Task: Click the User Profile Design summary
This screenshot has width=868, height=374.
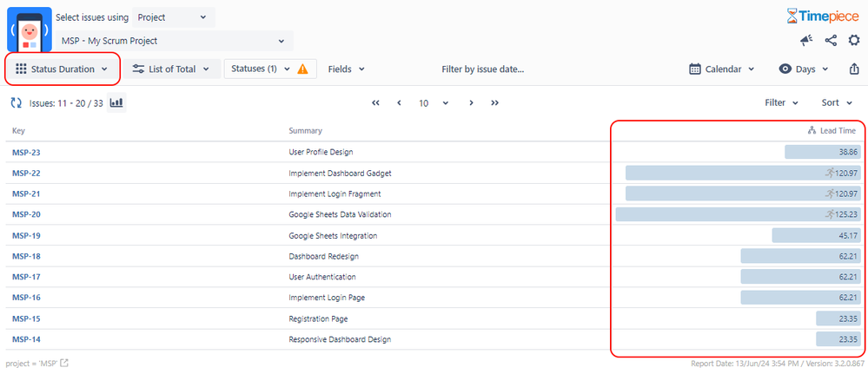Action: pos(321,152)
